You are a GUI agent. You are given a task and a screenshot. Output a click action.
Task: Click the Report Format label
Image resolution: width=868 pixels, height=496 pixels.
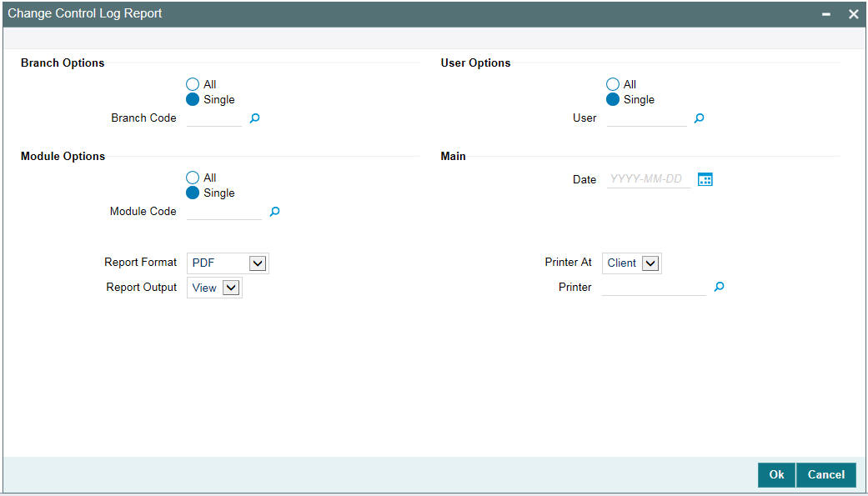click(141, 263)
